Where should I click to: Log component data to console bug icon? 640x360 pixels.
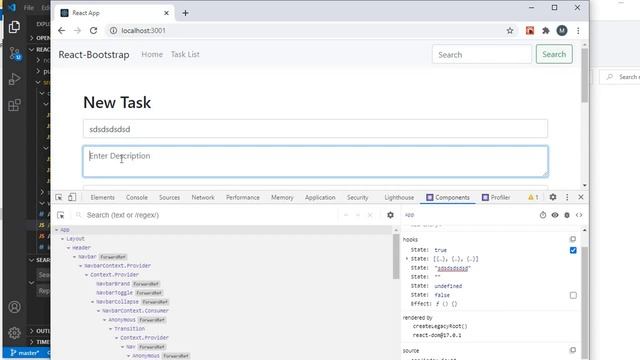point(567,215)
